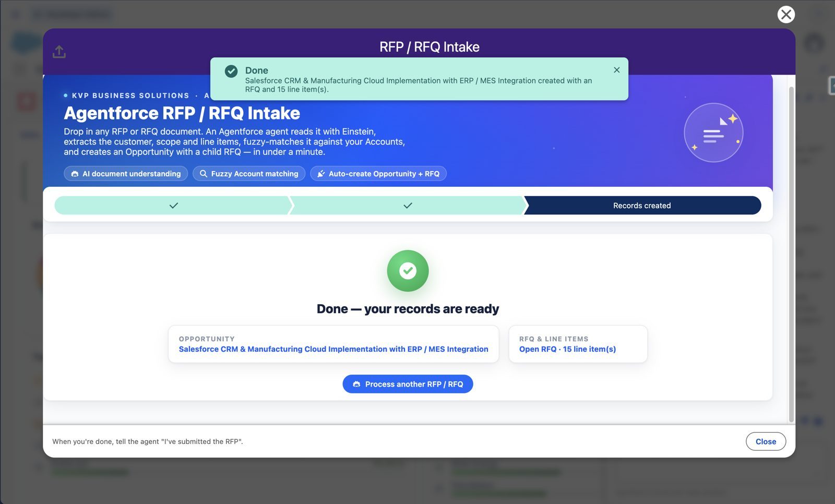Image resolution: width=835 pixels, height=504 pixels.
Task: Click the upload icon in the modal header
Action: pyautogui.click(x=59, y=52)
